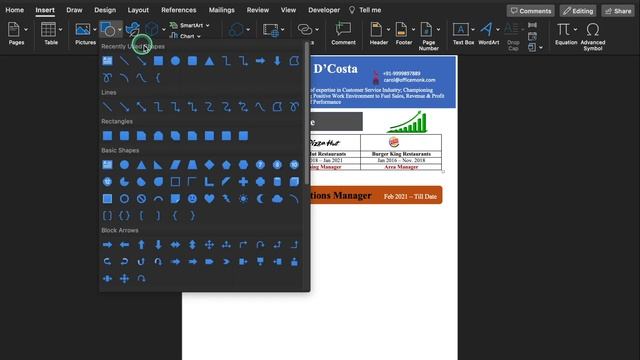Pick the smiley face shape
Image resolution: width=640 pixels, height=360 pixels.
192,199
